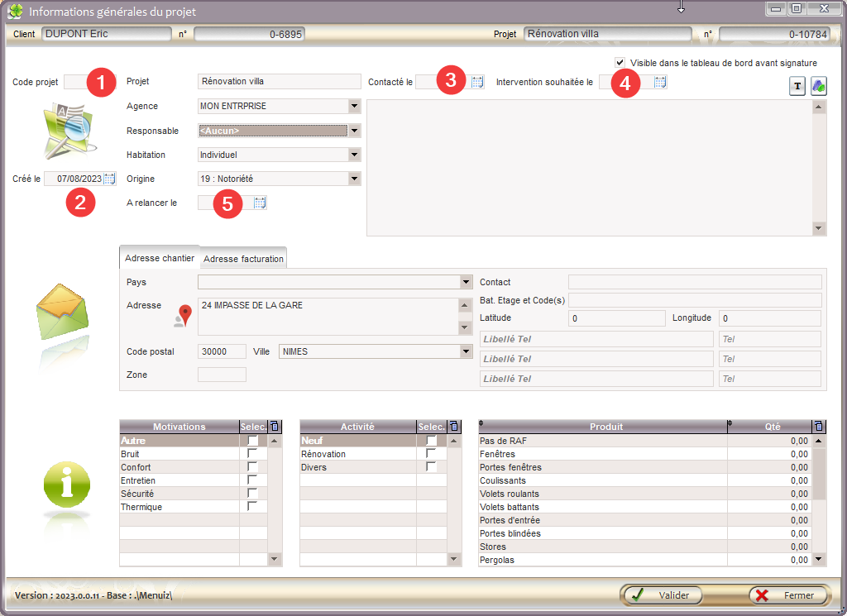The image size is (847, 616).
Task: Open the calendar for A relancer le
Action: click(x=260, y=203)
